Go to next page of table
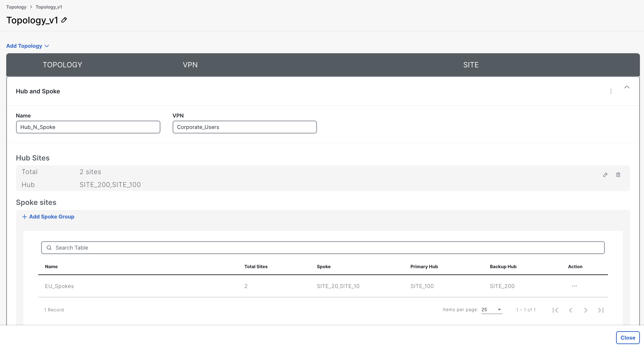644x352 pixels. tap(585, 310)
